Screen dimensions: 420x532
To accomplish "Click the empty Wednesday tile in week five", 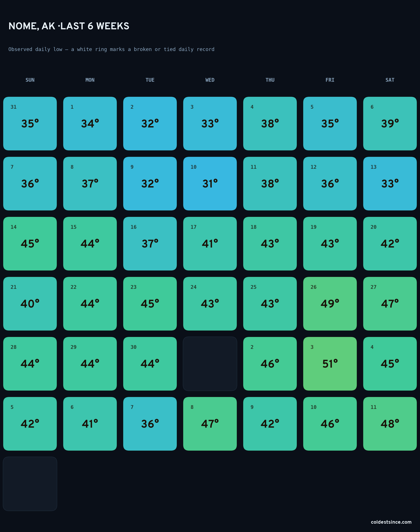I will click(210, 364).
